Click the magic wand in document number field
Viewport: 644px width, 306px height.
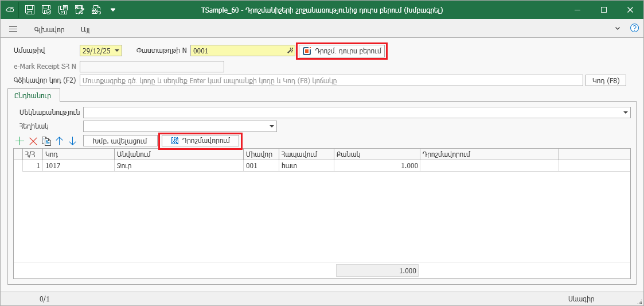click(x=290, y=51)
